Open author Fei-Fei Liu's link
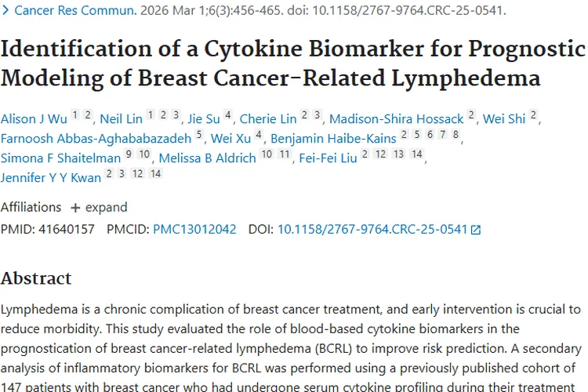This screenshot has height=392, width=588. coord(329,158)
